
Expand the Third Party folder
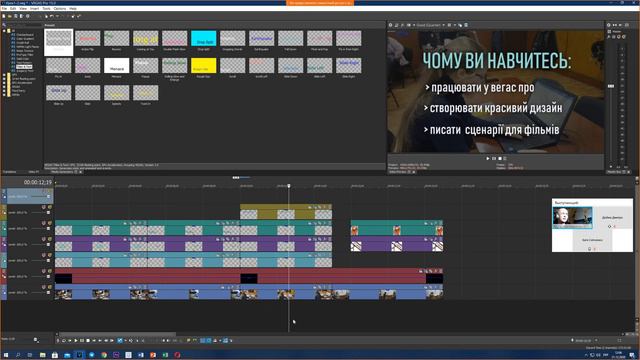point(4,91)
